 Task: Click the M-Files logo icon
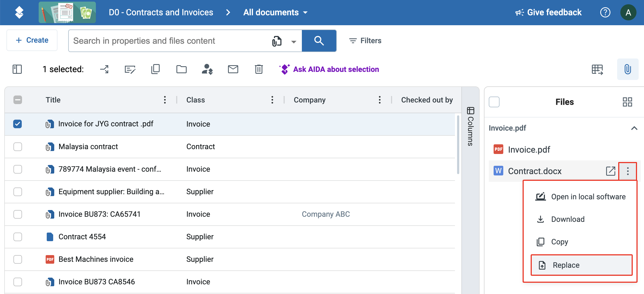[19, 12]
